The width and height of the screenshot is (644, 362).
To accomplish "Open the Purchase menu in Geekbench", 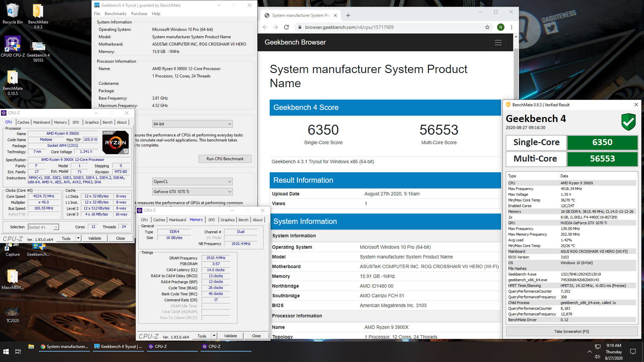I will 139,14.
